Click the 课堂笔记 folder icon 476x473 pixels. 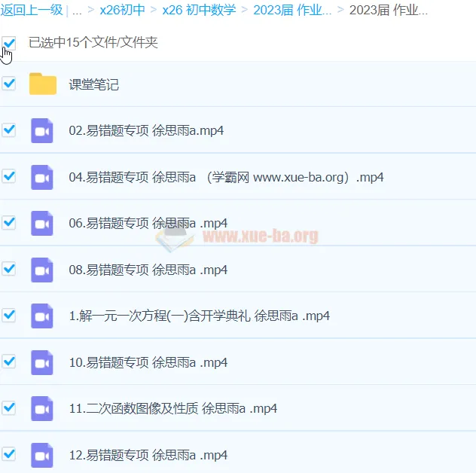(43, 84)
